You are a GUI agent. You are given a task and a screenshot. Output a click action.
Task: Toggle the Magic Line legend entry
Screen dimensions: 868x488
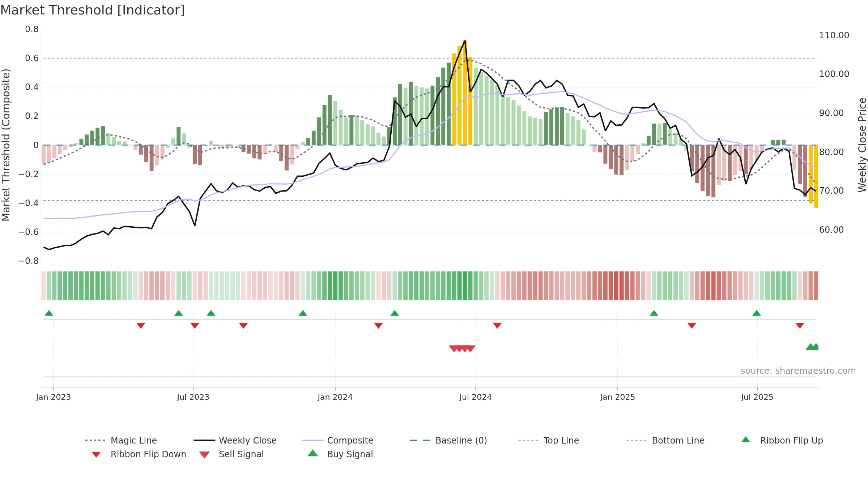[121, 440]
